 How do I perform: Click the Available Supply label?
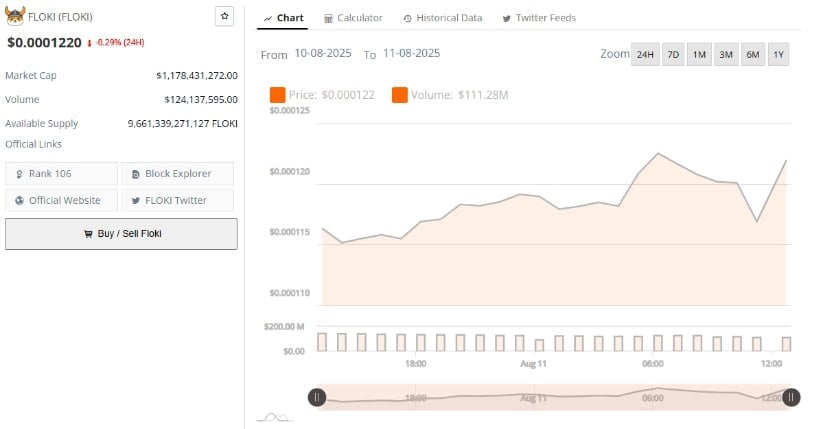coord(42,124)
